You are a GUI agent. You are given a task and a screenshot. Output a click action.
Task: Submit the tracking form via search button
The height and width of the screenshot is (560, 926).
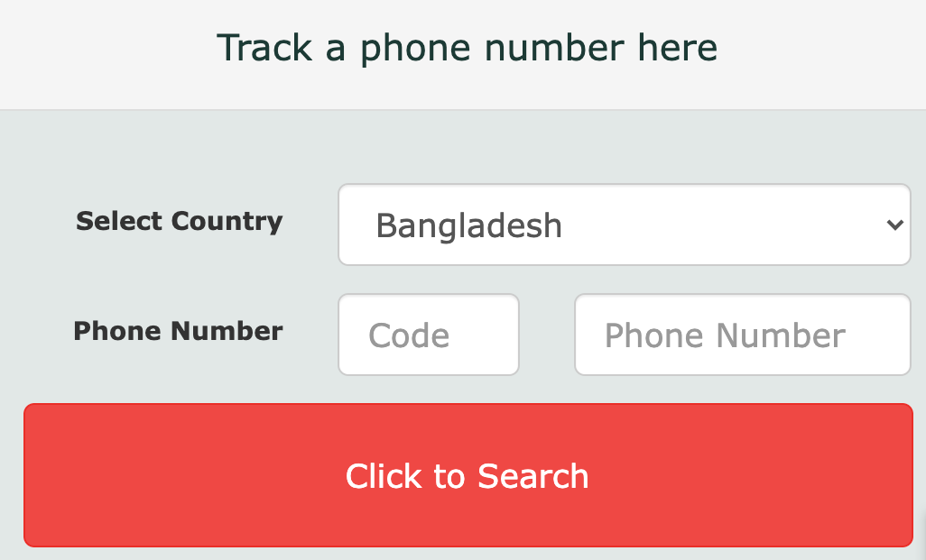[x=466, y=475]
